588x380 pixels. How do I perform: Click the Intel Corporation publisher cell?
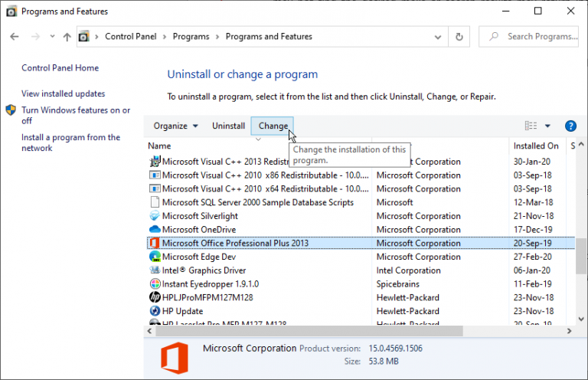[x=408, y=270]
